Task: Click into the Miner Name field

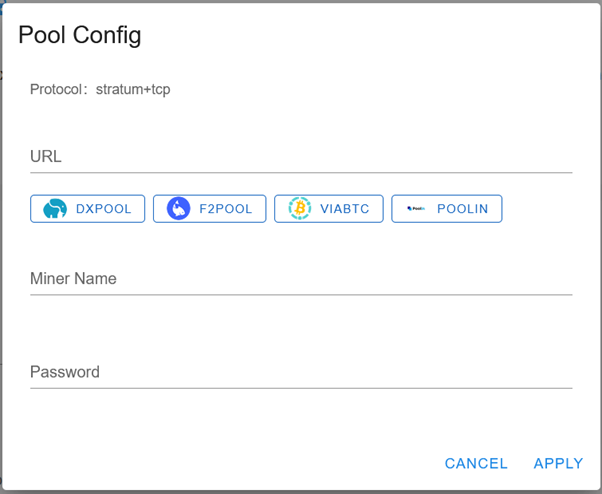Action: (x=301, y=279)
